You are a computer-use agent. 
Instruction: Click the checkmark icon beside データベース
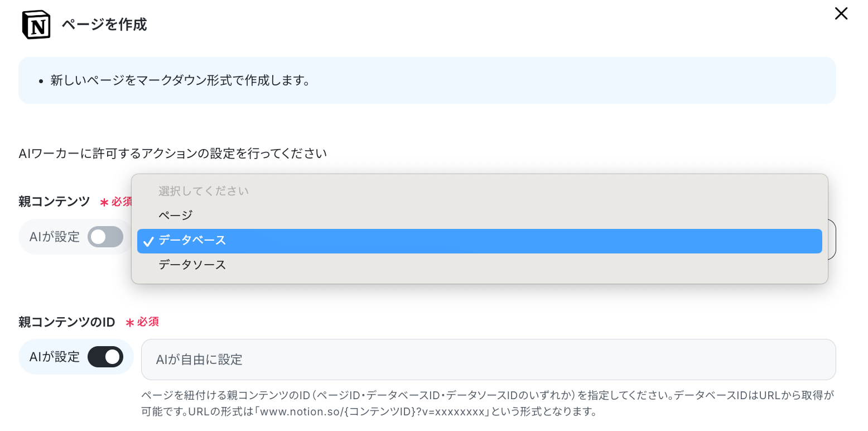point(148,241)
